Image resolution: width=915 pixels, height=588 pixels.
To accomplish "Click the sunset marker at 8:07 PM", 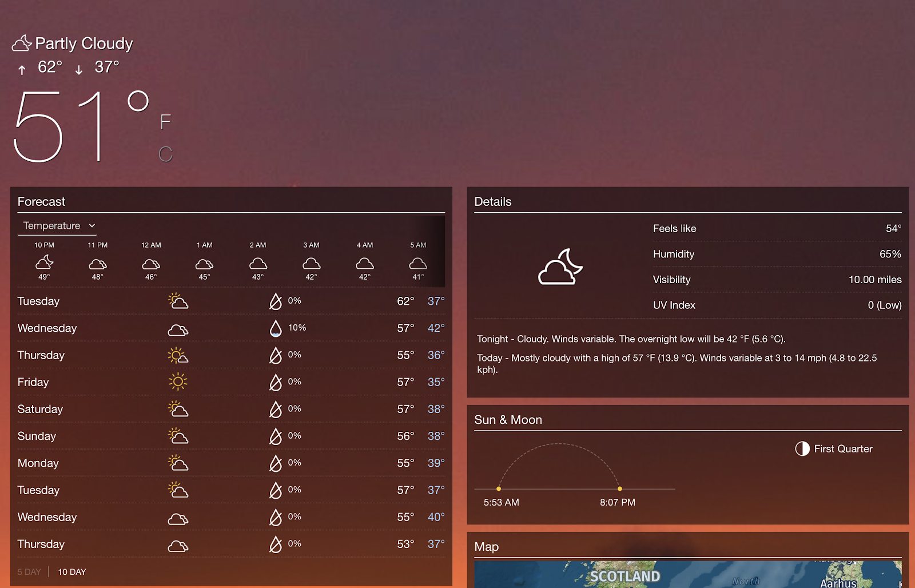I will pos(619,488).
